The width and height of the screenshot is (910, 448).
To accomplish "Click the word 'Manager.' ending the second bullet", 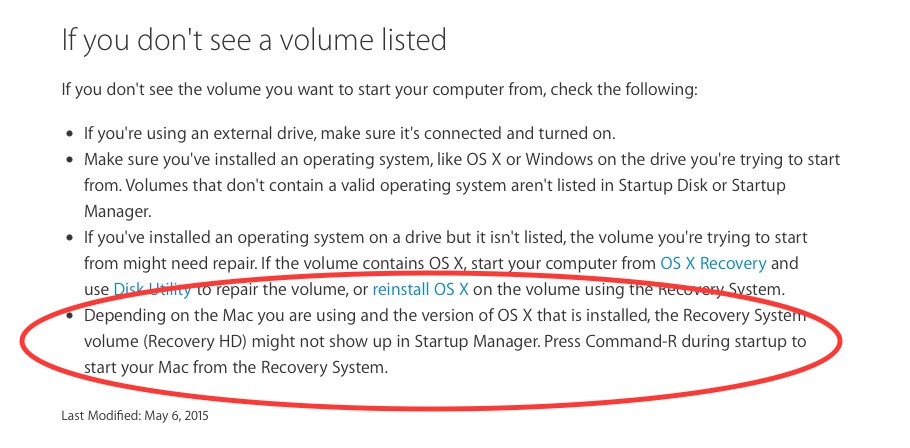I will pyautogui.click(x=118, y=212).
